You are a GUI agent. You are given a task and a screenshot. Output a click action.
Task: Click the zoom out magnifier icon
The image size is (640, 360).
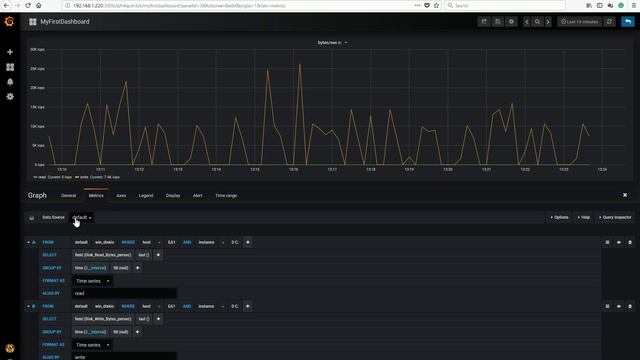point(538,22)
